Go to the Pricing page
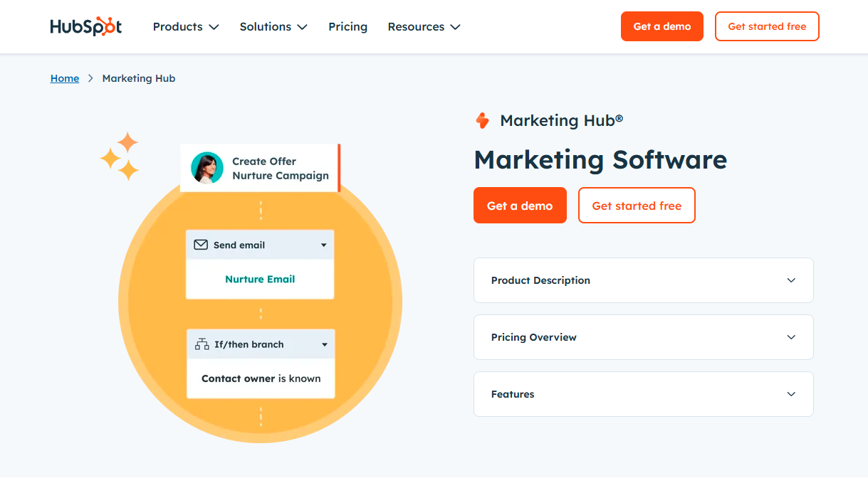Image resolution: width=868 pixels, height=488 pixels. [x=347, y=26]
